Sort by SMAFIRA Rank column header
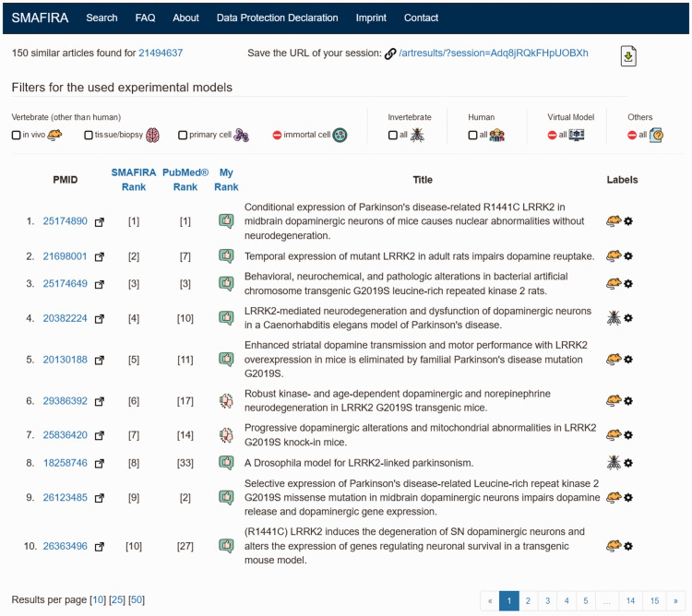692x616 pixels. pyautogui.click(x=134, y=179)
